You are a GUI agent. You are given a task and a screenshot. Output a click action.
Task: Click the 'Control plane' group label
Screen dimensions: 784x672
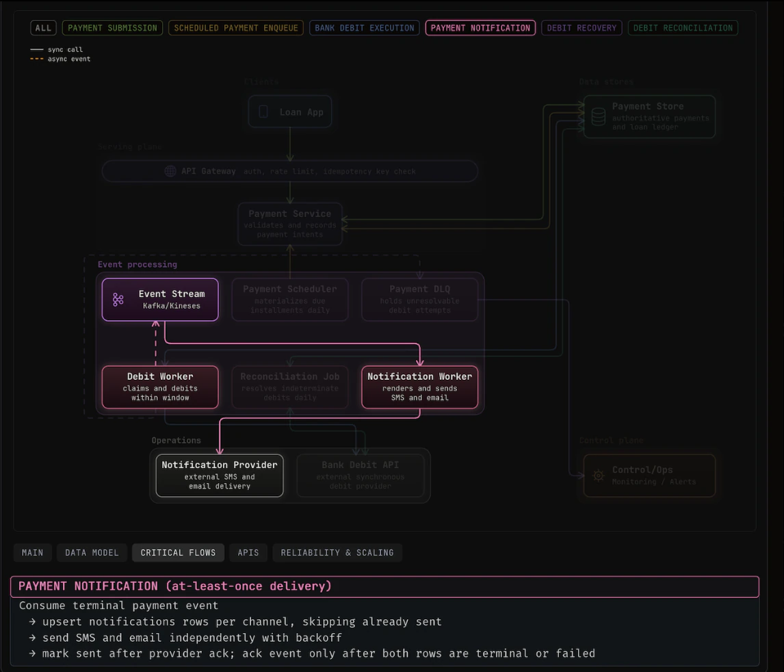(612, 441)
